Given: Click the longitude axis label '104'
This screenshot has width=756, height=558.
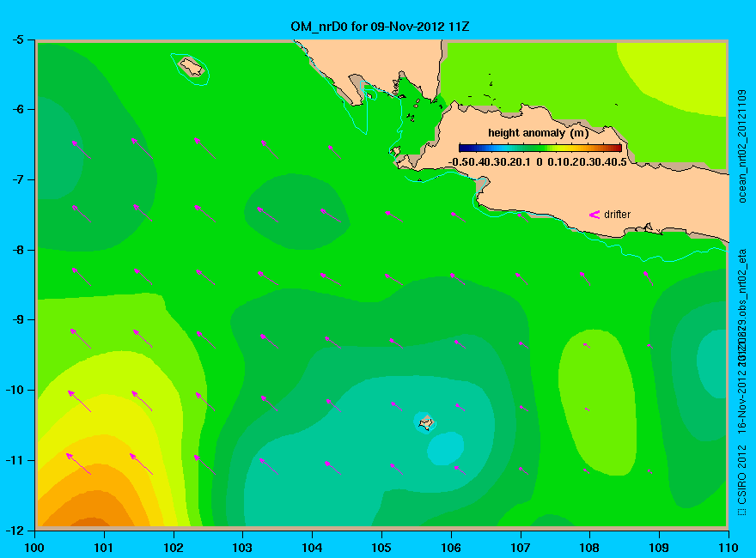Looking at the screenshot, I should [312, 548].
